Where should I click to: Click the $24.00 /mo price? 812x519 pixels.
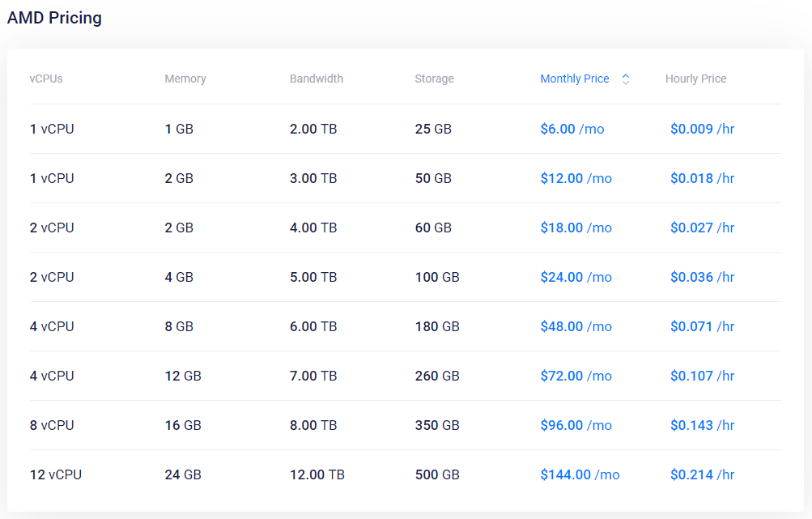coord(576,277)
